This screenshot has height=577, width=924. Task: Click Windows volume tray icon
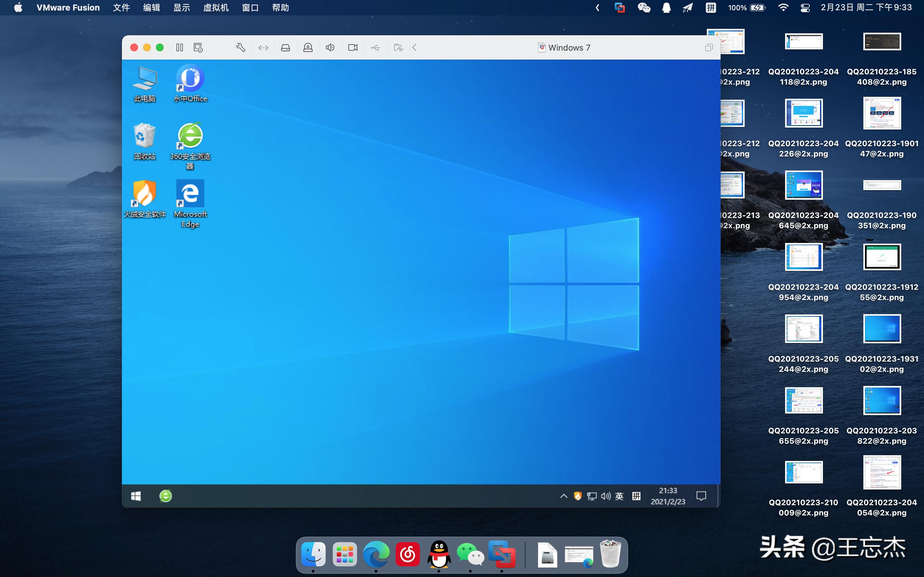click(605, 496)
